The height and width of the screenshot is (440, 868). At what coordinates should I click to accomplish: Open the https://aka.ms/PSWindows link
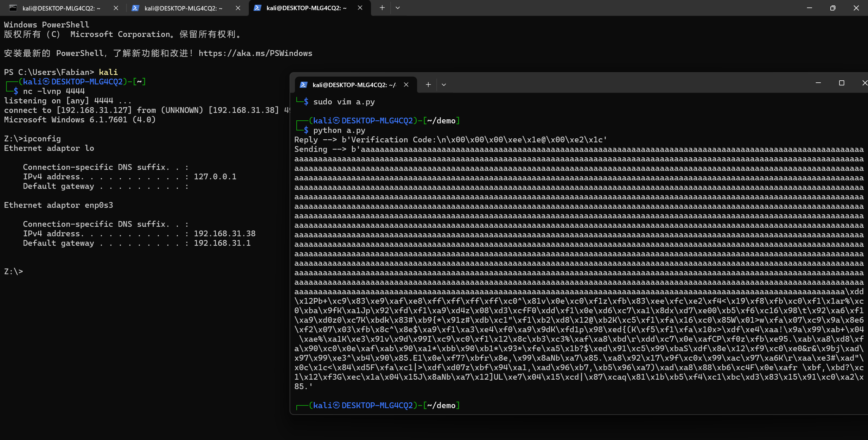coord(255,53)
